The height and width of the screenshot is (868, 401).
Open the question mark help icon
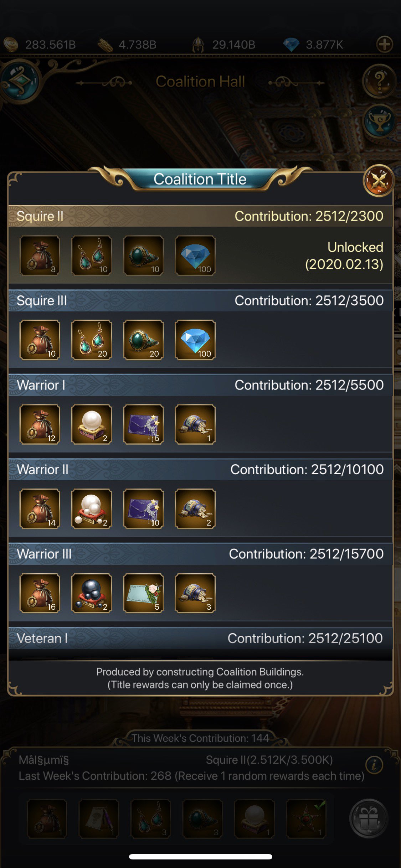(379, 81)
